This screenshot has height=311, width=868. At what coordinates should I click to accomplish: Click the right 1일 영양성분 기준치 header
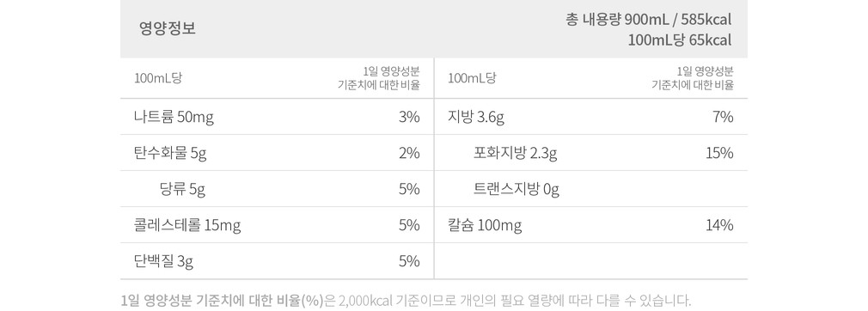coord(693,78)
